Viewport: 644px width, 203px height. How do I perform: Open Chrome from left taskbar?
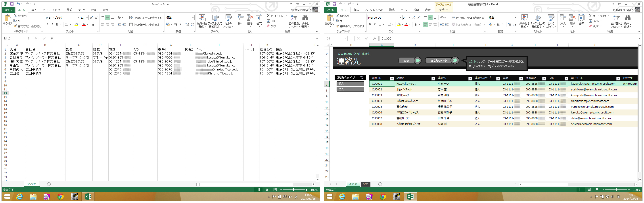(x=60, y=197)
